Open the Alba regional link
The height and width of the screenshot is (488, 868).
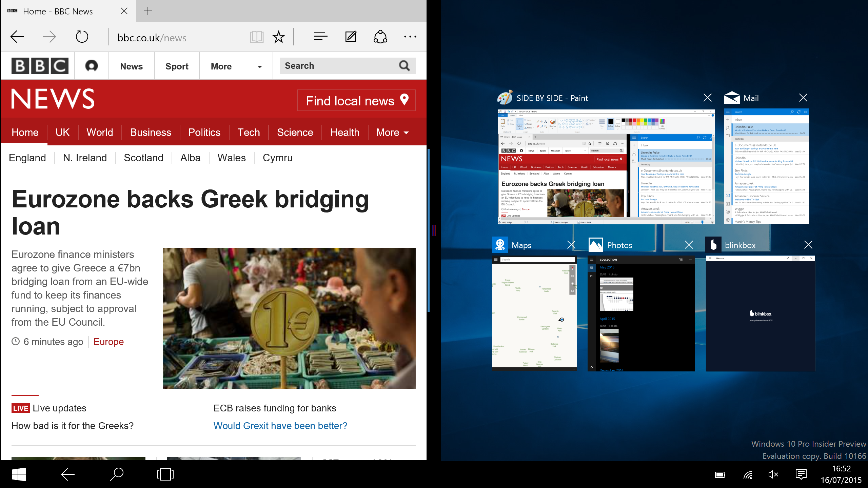click(191, 158)
